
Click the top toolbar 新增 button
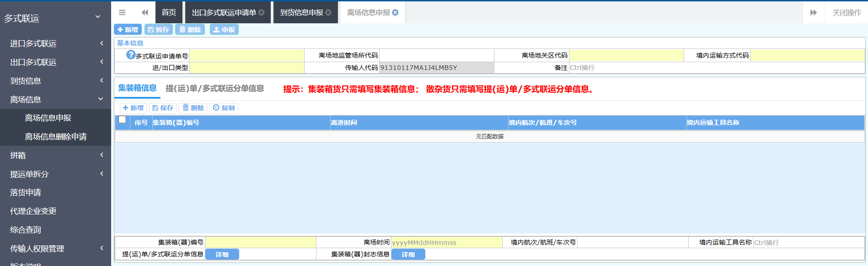tap(128, 30)
